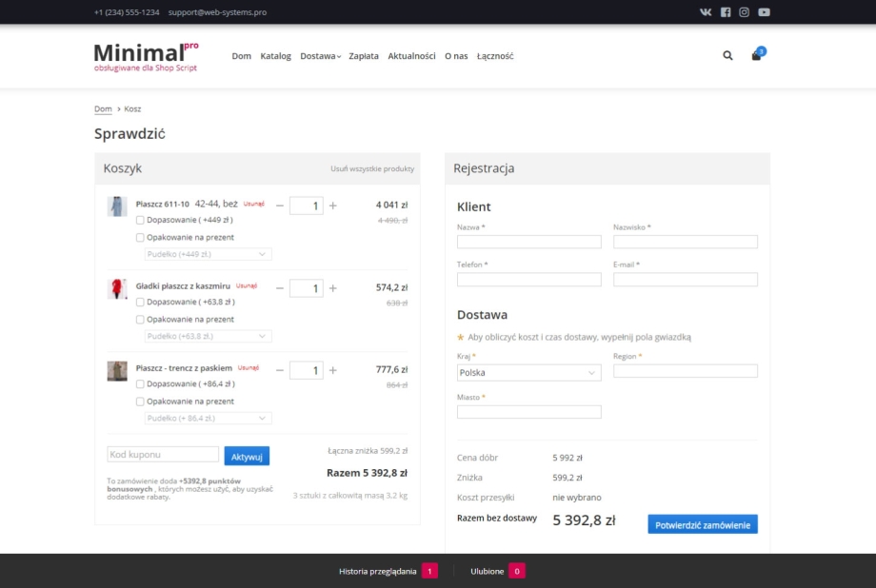Viewport: 876px width, 588px height.
Task: Open the Kraj country dropdown
Action: (528, 373)
